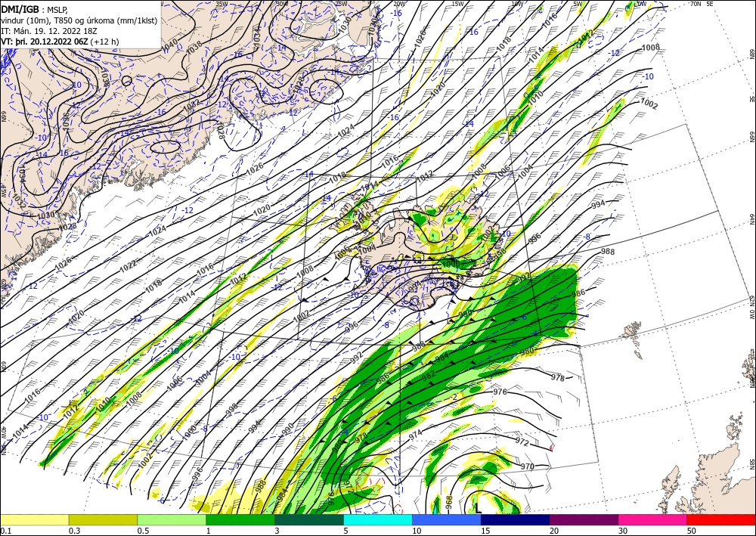This screenshot has height=536, width=756.
Task: Click the "vindur (10m), T850 og úrkoma" line
Action: pos(58,20)
